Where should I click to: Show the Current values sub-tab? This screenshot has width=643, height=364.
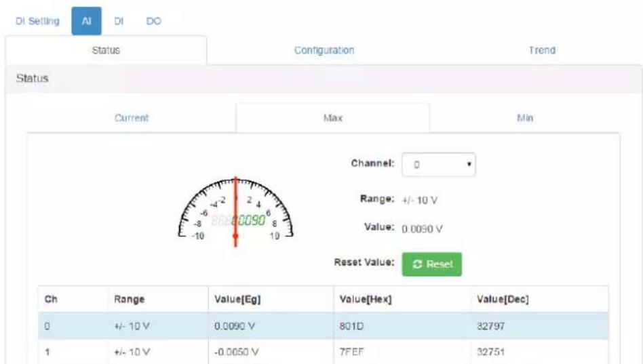point(131,118)
